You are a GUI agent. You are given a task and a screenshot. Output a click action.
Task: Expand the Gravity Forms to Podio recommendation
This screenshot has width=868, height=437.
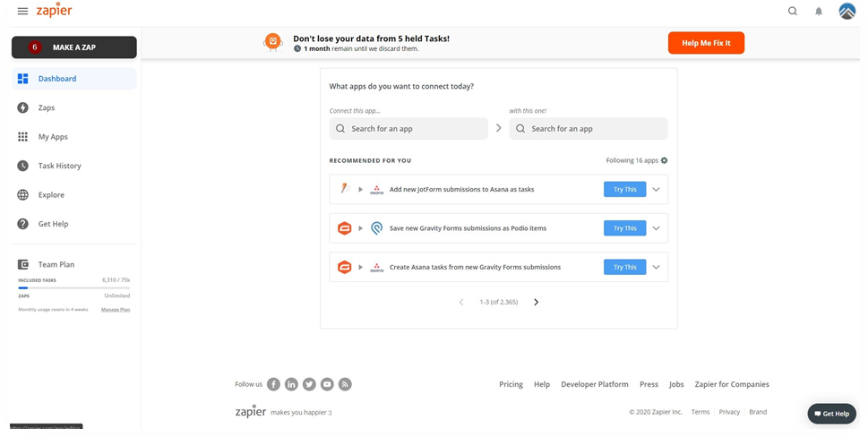pyautogui.click(x=656, y=228)
